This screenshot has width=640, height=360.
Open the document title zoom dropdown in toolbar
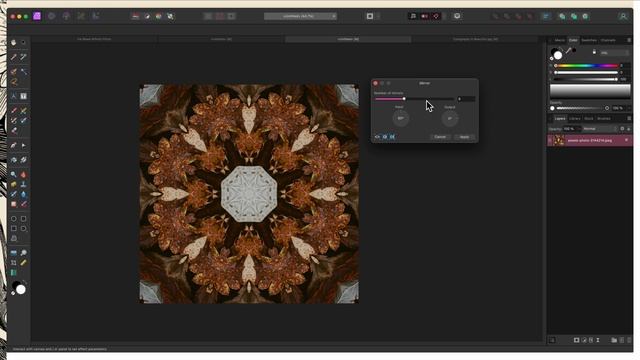click(300, 16)
